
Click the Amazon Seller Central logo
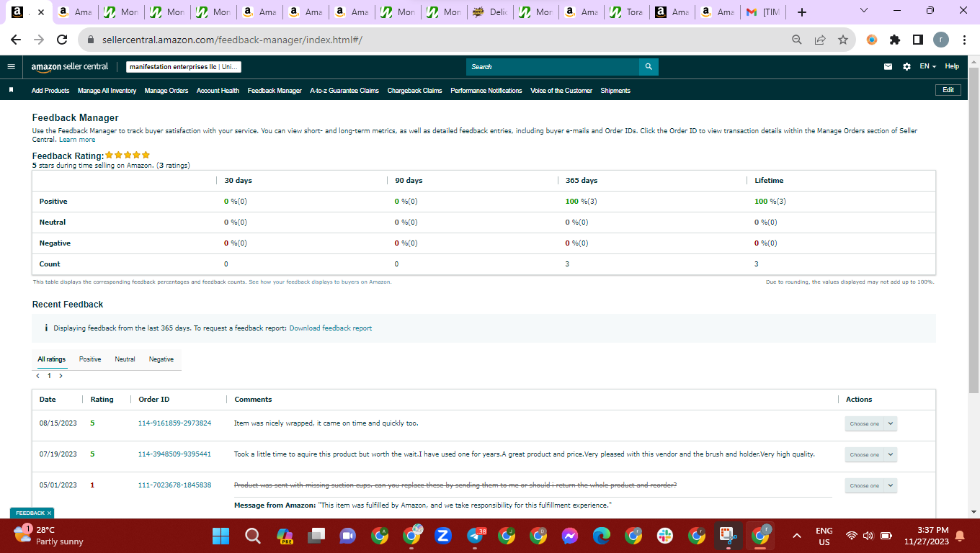70,66
